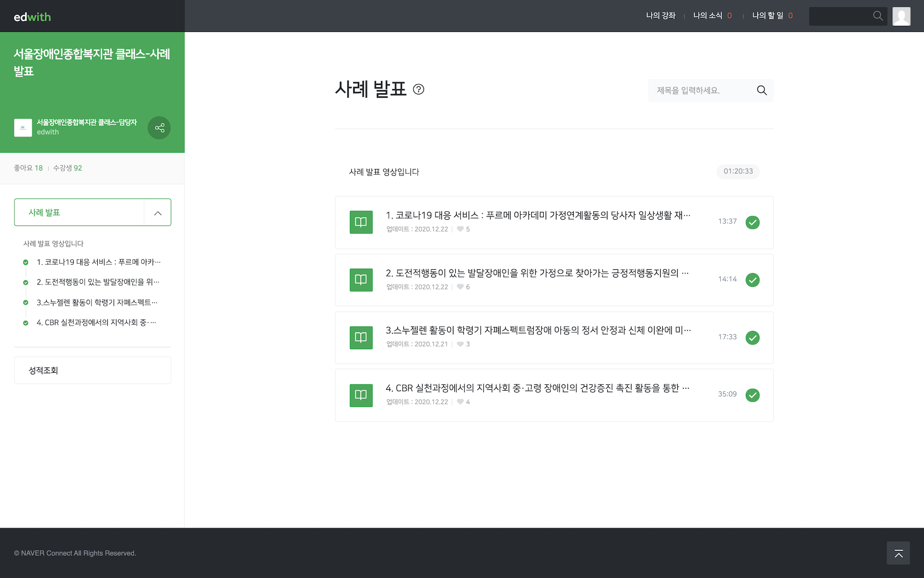
Task: Select sidebar item 2. 도전적행동이 있는 발달장애인
Action: coord(98,282)
